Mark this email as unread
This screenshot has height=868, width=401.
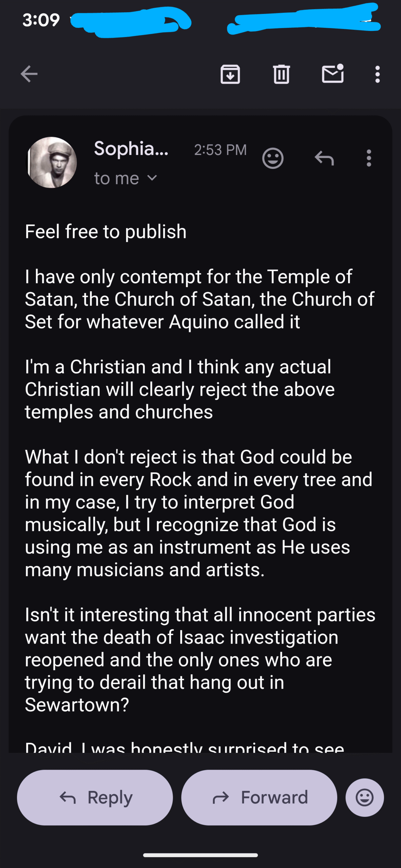pos(332,74)
